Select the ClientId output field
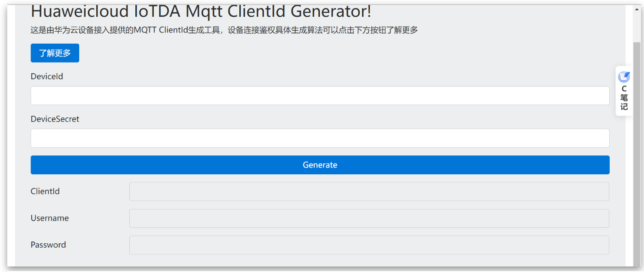Viewport: 644px width, 272px height. 369,191
